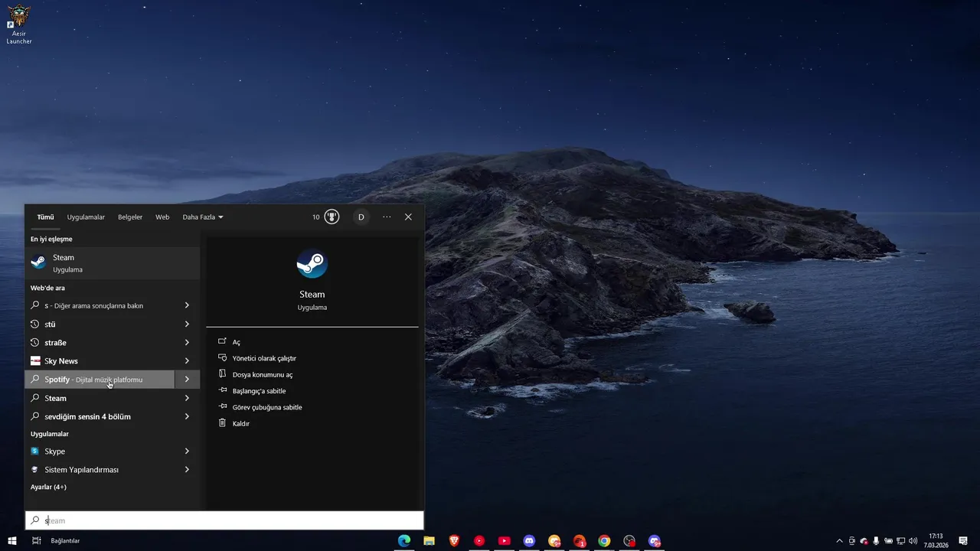
Task: Open YouTube Music from the taskbar
Action: (479, 541)
